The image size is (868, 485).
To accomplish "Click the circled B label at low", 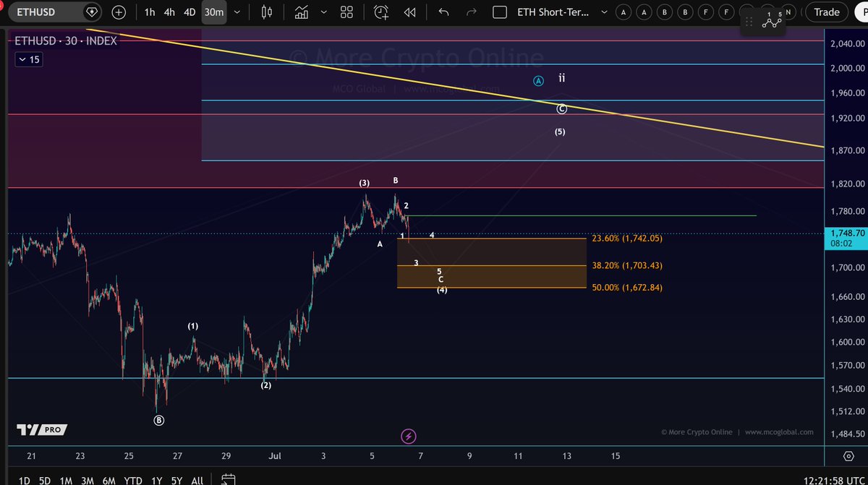I will pyautogui.click(x=159, y=420).
